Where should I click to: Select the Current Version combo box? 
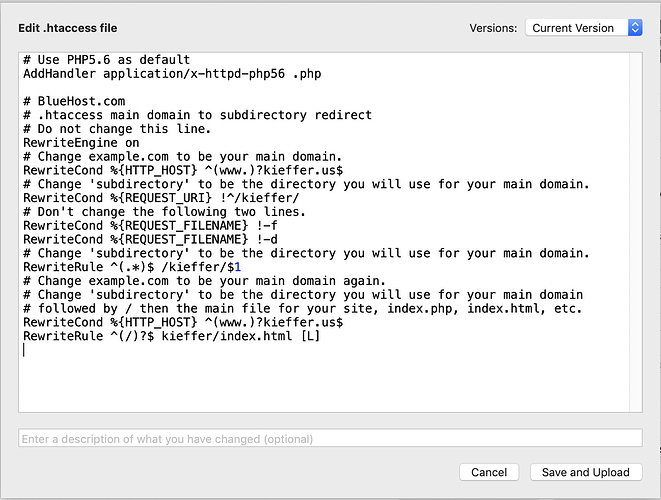tap(583, 28)
